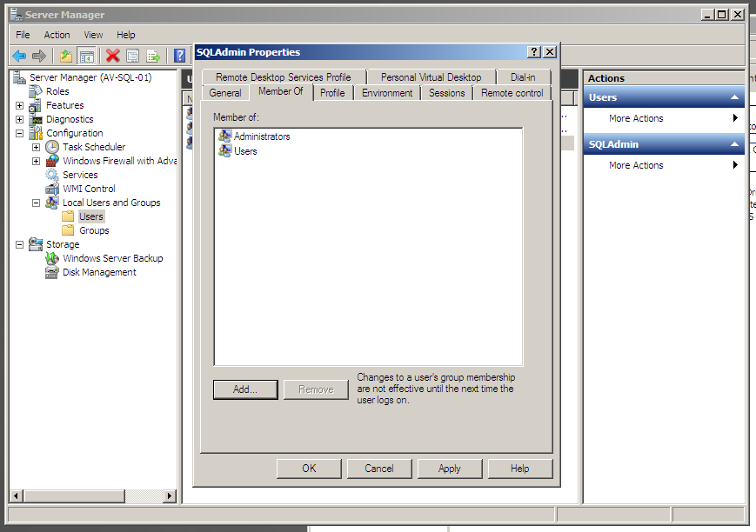Switch to the Environment tab
Viewport: 756px width, 532px height.
tap(387, 93)
